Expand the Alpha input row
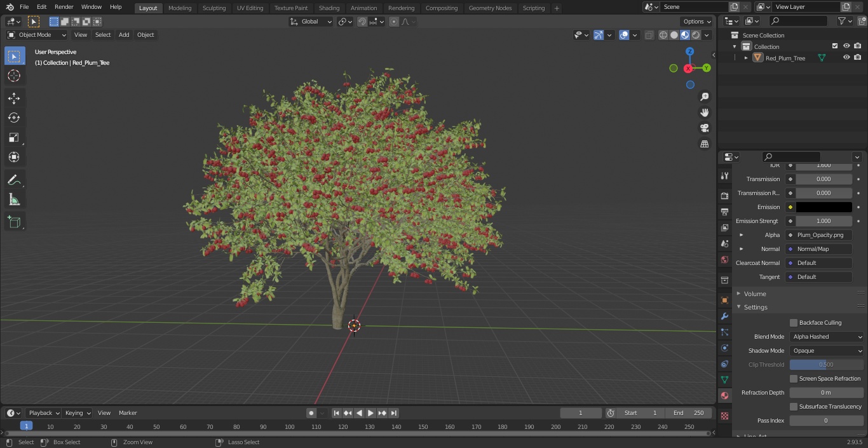 (741, 235)
